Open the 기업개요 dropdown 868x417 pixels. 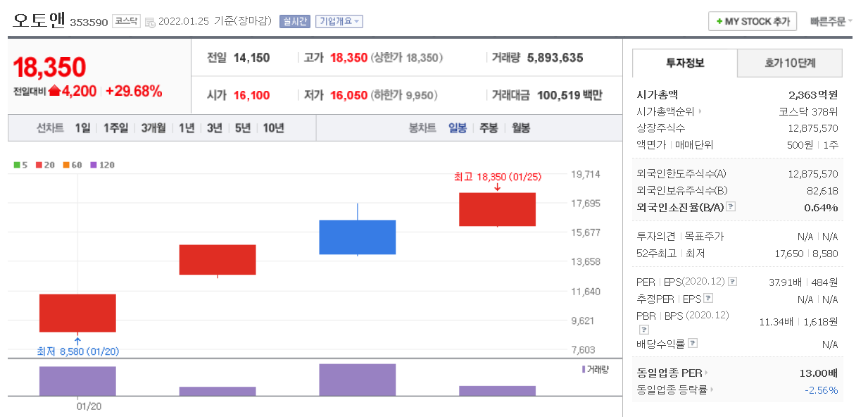339,21
